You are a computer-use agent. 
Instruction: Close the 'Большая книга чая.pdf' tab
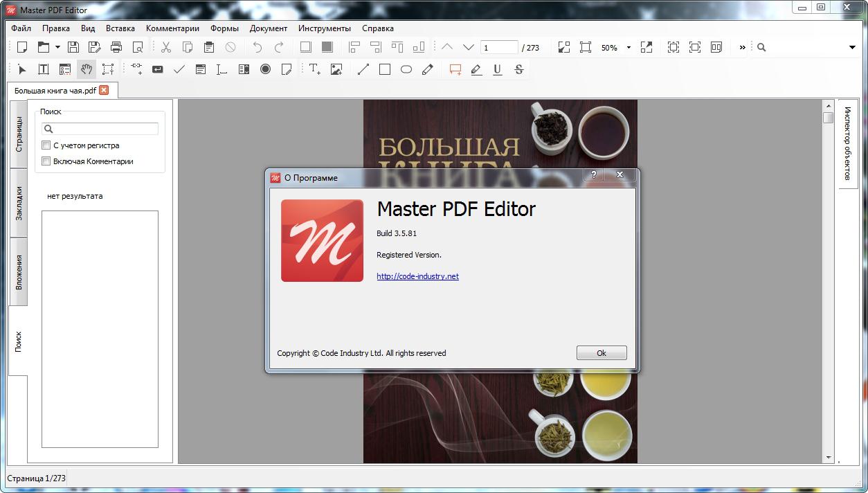tap(104, 90)
